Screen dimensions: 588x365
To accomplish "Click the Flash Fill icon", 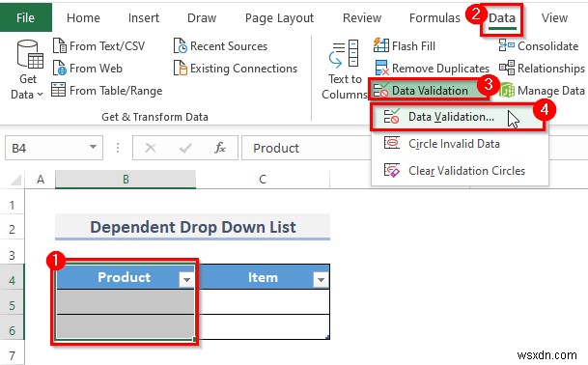I will (x=381, y=45).
